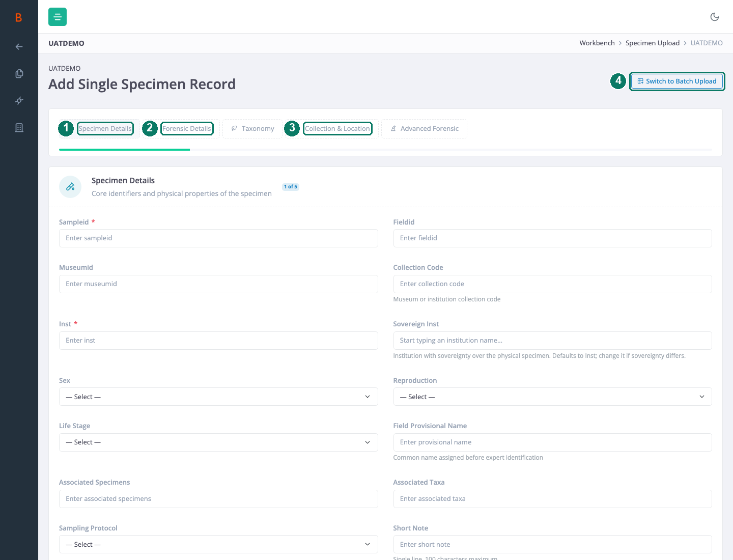The width and height of the screenshot is (733, 560).
Task: Click the orange B logo in the sidebar
Action: coord(19,17)
